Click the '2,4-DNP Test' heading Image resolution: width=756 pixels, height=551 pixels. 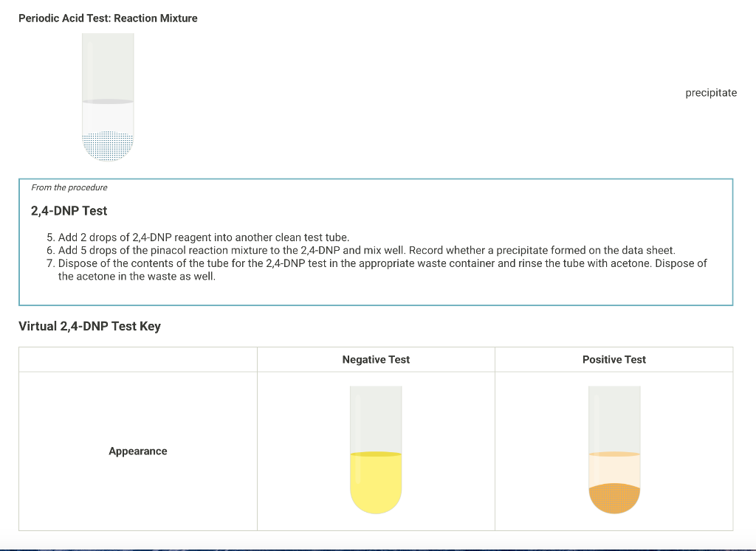click(69, 210)
